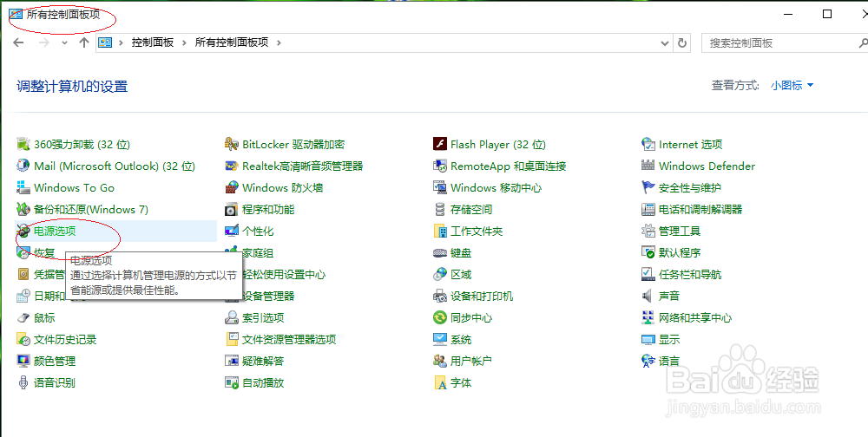Image resolution: width=868 pixels, height=437 pixels.
Task: Open the 文件资源管理器选项 link
Action: [x=289, y=340]
